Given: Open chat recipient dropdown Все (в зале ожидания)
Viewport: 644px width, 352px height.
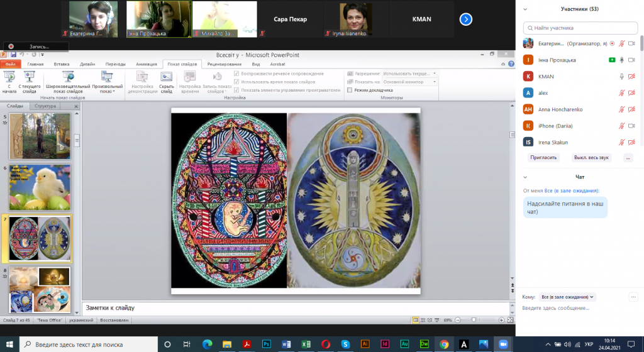Looking at the screenshot, I should 567,297.
